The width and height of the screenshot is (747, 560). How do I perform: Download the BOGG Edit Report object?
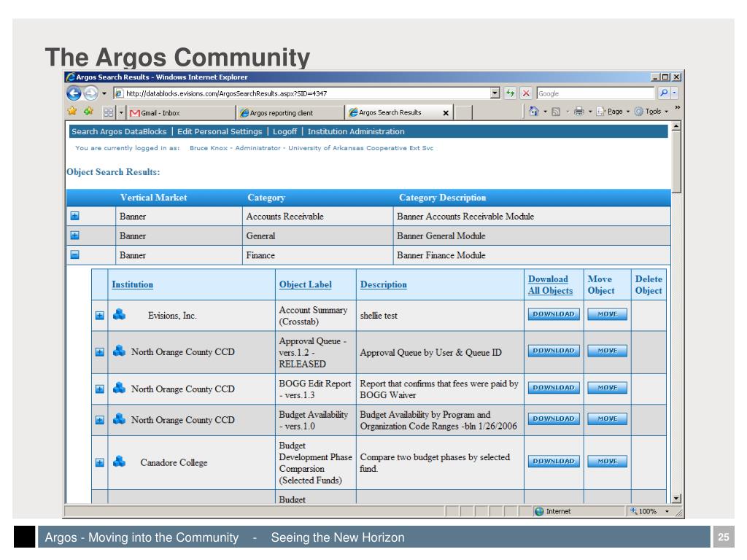(x=554, y=388)
